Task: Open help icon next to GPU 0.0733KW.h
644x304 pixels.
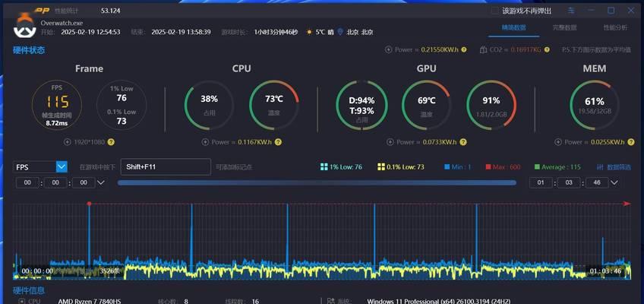Action: click(463, 141)
